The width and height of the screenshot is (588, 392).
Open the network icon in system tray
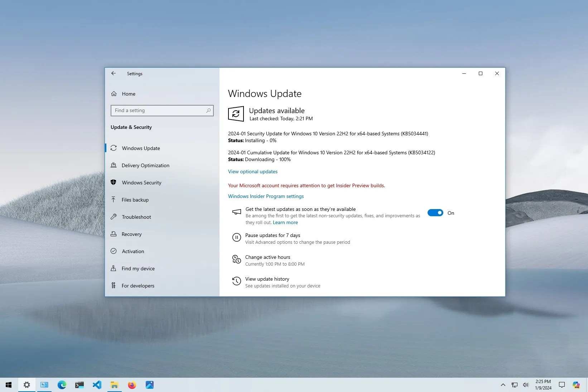[x=515, y=385]
